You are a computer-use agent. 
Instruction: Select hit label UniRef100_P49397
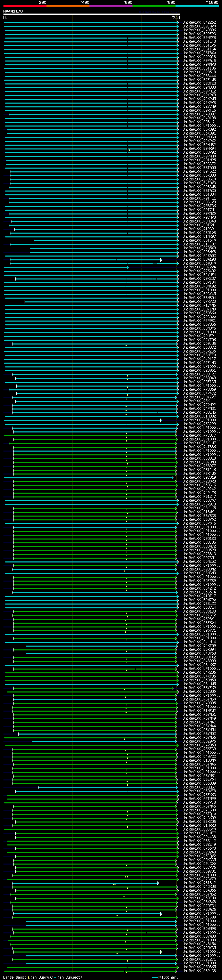point(199,114)
